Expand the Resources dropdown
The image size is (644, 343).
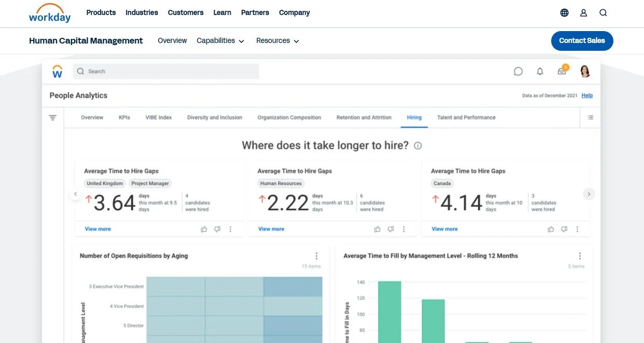(277, 40)
